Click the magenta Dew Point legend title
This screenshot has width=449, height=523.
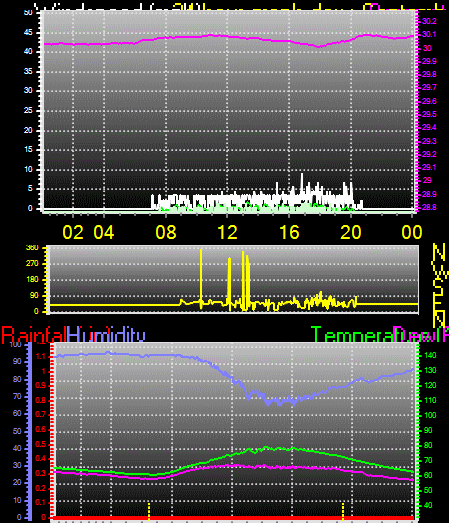421,335
